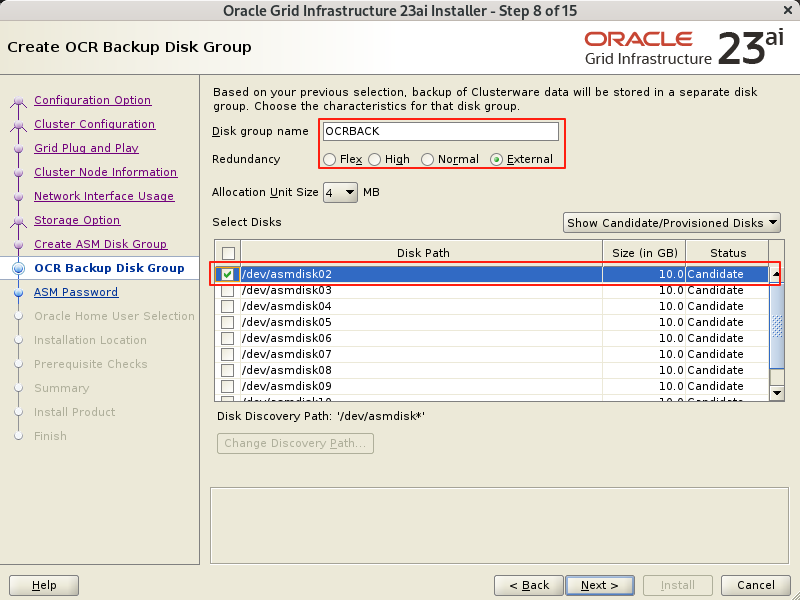Click the /dev/asmdisk05 disk path text
The image size is (800, 600).
[x=287, y=322]
